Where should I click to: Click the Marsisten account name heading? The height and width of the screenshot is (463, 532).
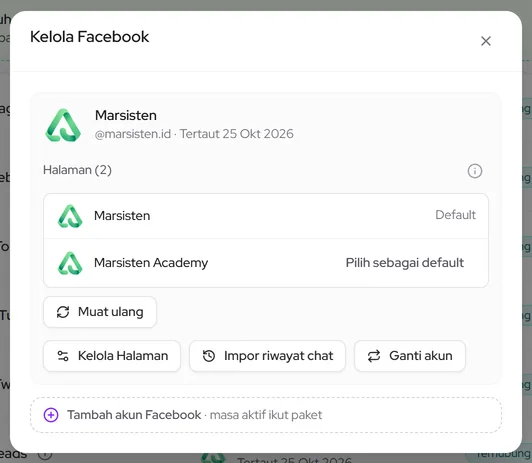click(x=126, y=115)
